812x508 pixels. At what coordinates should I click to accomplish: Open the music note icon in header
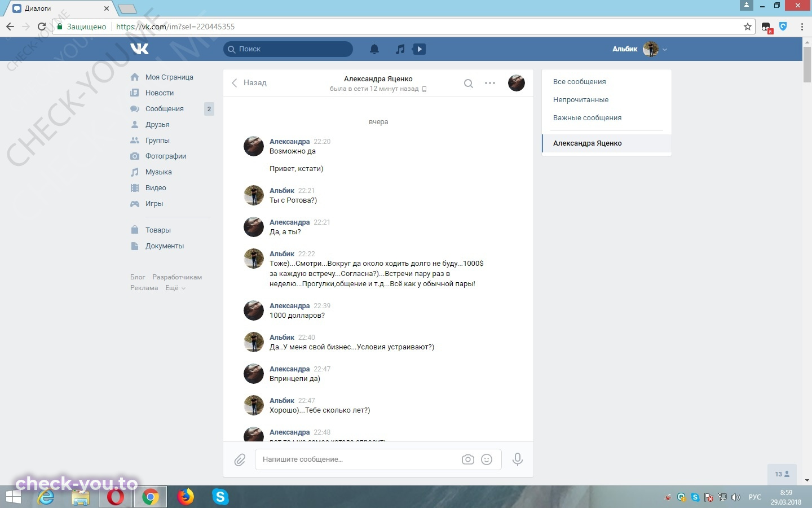[400, 49]
